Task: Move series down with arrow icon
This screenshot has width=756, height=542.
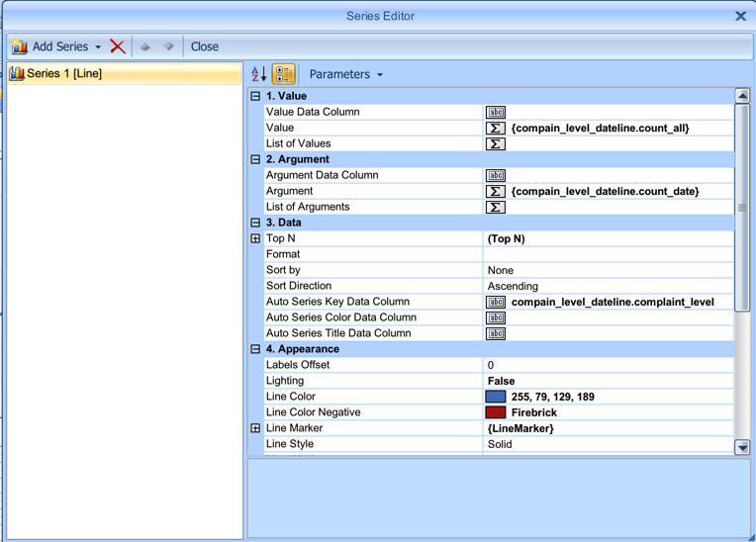Action: (168, 46)
